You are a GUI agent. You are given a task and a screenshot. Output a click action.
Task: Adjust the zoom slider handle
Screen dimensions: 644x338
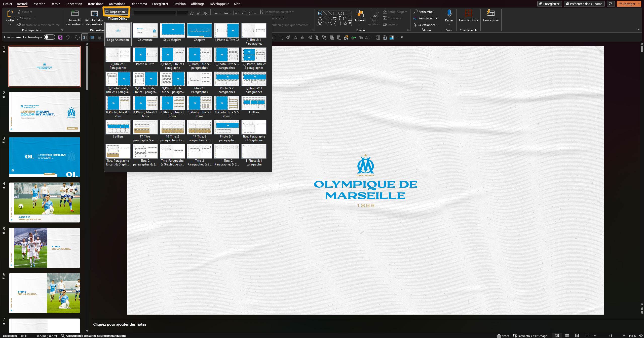pyautogui.click(x=611, y=336)
